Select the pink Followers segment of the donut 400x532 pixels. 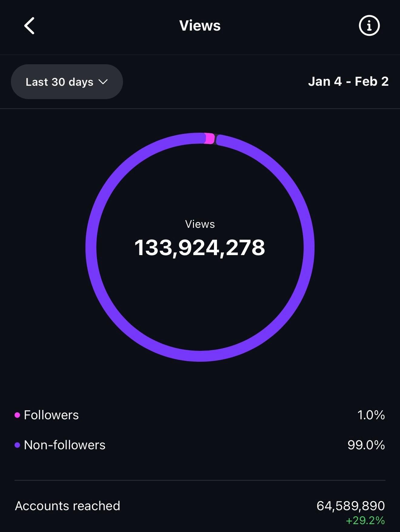click(x=209, y=138)
